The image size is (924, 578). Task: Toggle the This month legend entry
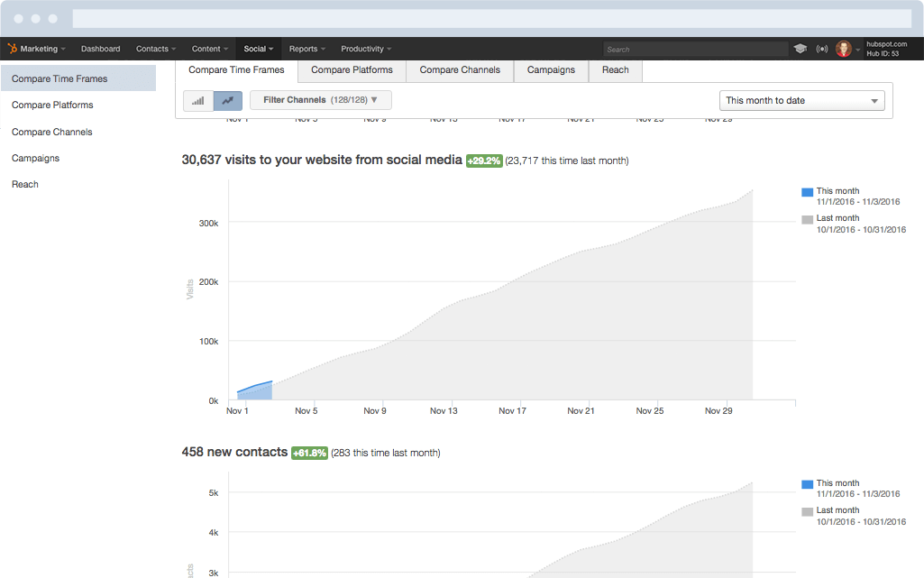pos(837,190)
